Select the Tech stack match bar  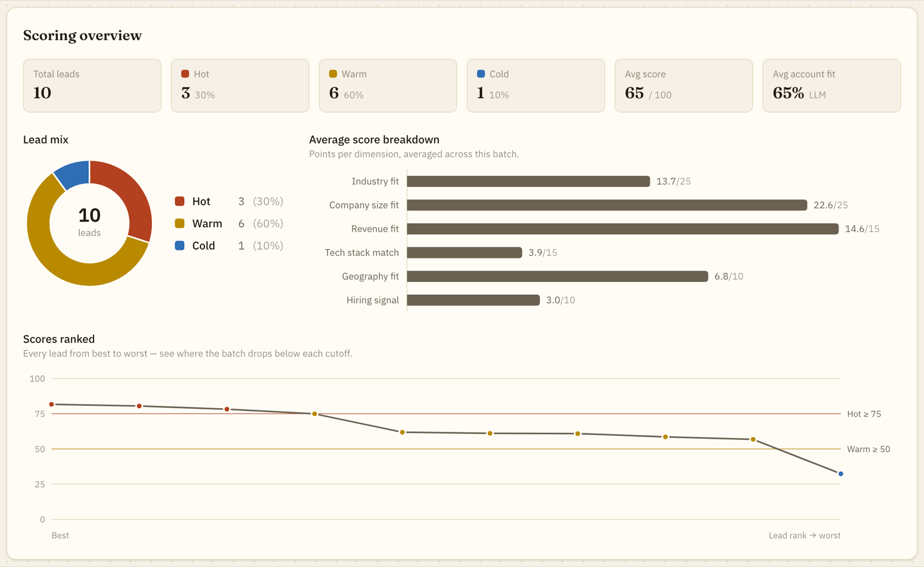coord(464,253)
